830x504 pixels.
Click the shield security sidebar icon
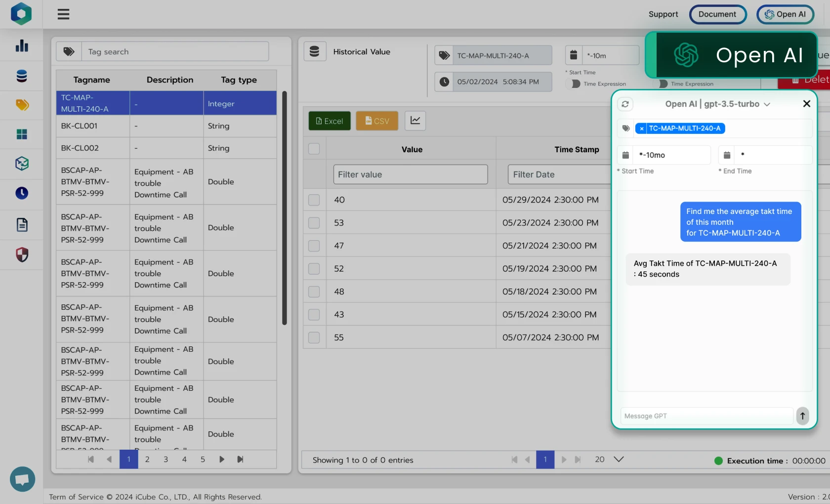[22, 254]
